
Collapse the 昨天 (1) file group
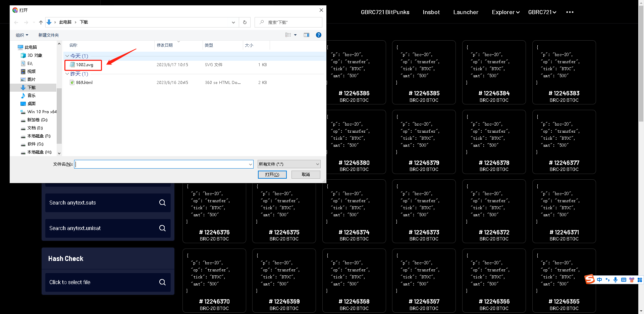pyautogui.click(x=67, y=74)
